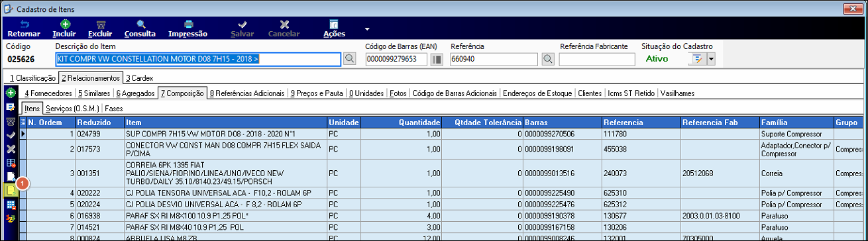Click Incluir to add a new item
The height and width of the screenshot is (241, 868).
click(x=64, y=28)
